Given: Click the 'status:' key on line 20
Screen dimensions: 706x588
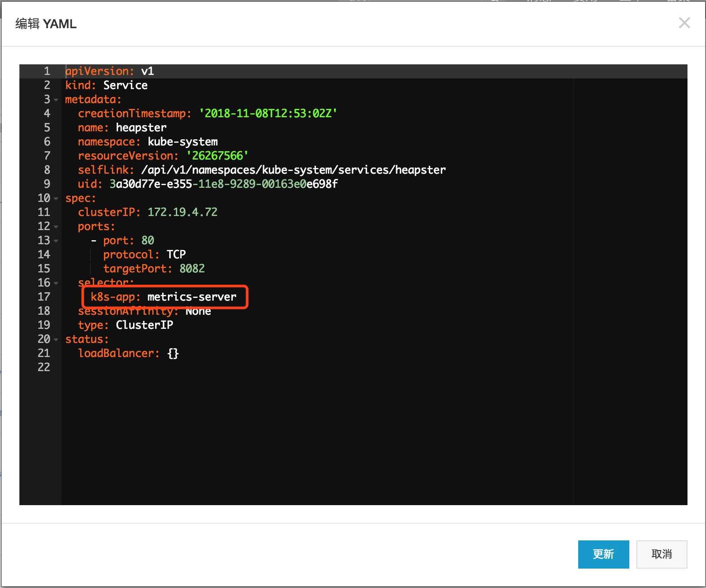Looking at the screenshot, I should click(x=87, y=339).
